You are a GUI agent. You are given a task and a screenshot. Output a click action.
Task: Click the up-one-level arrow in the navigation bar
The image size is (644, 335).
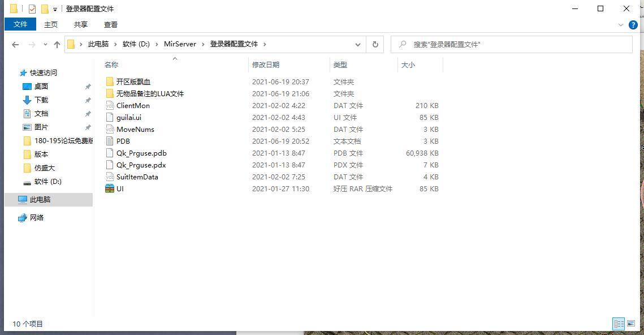coord(57,44)
